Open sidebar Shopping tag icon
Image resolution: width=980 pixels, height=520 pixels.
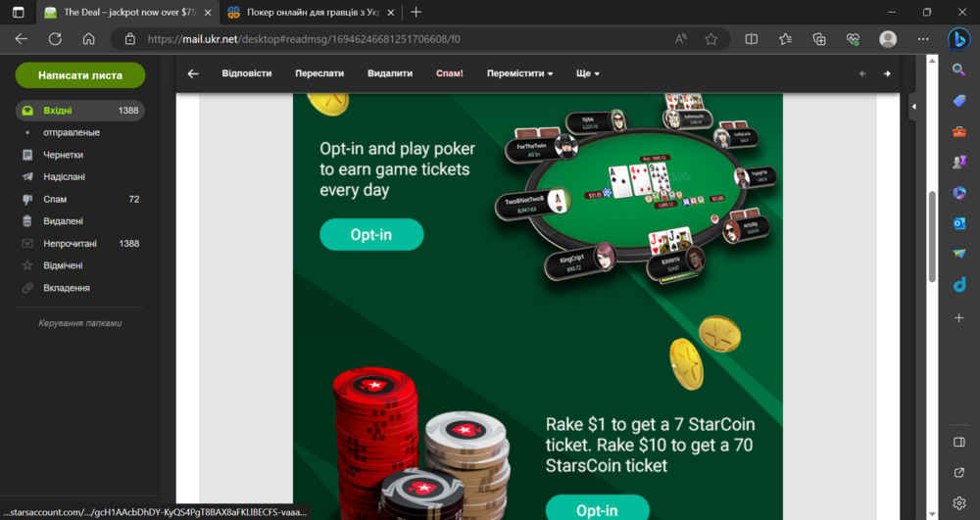(x=958, y=101)
